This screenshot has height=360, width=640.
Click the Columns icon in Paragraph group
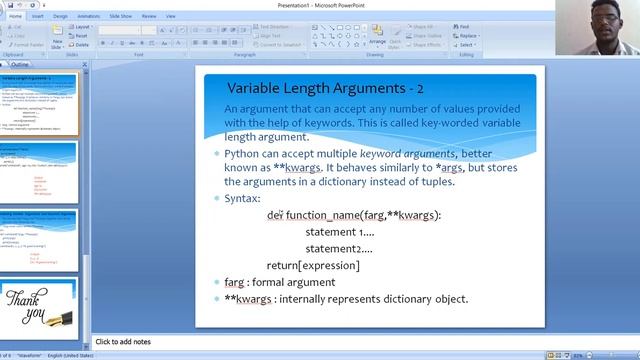[x=235, y=43]
